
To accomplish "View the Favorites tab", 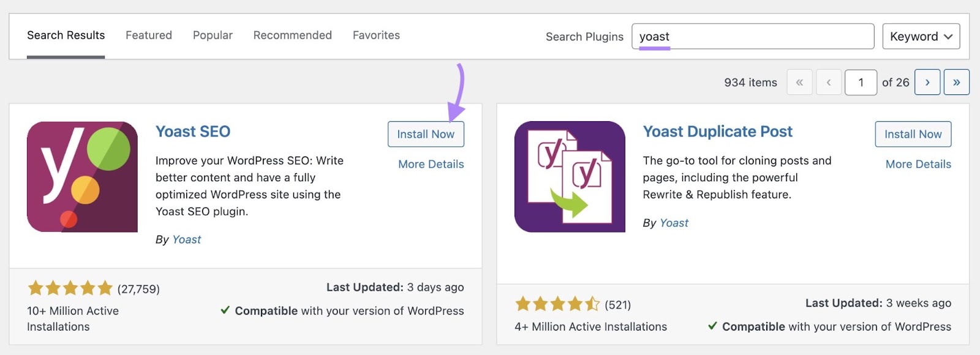I will [x=376, y=35].
